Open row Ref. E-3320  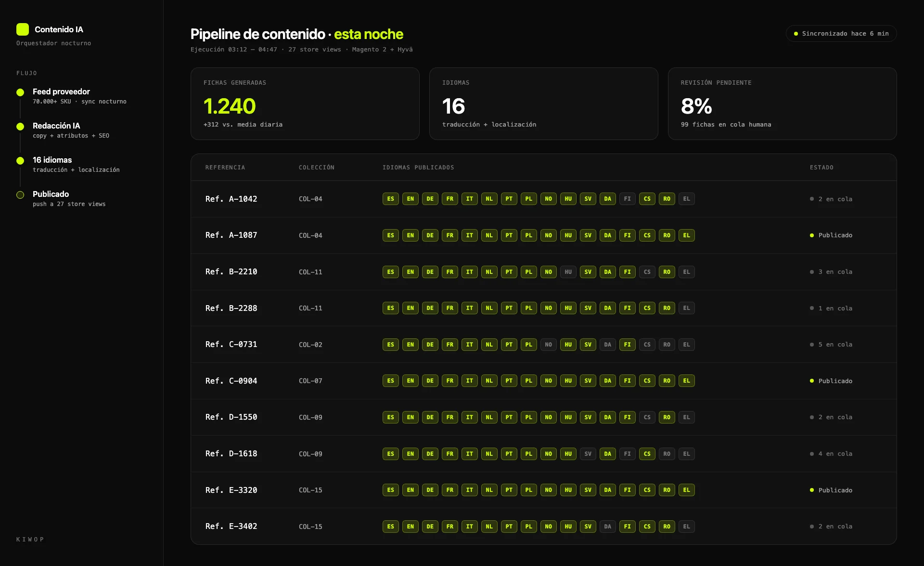(543, 490)
